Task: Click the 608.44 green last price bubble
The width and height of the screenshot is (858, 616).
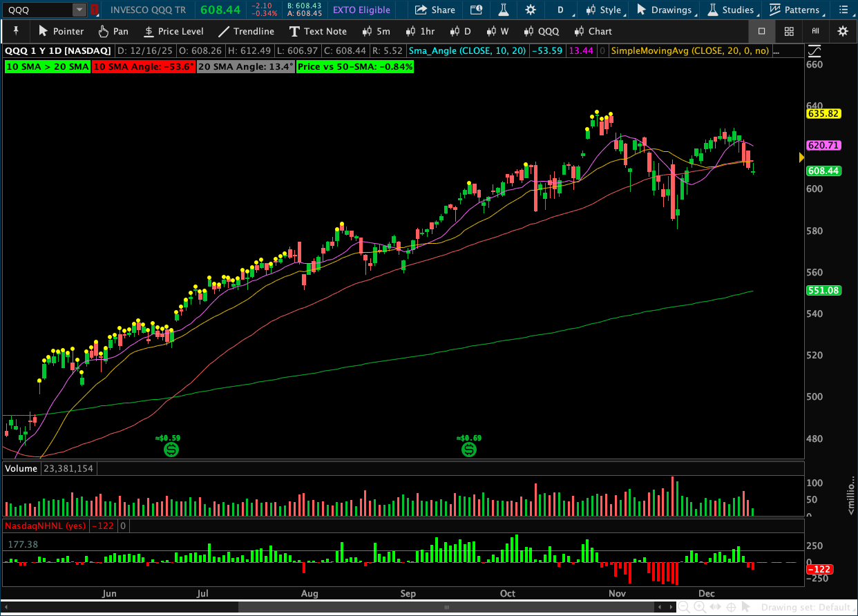Action: point(823,171)
